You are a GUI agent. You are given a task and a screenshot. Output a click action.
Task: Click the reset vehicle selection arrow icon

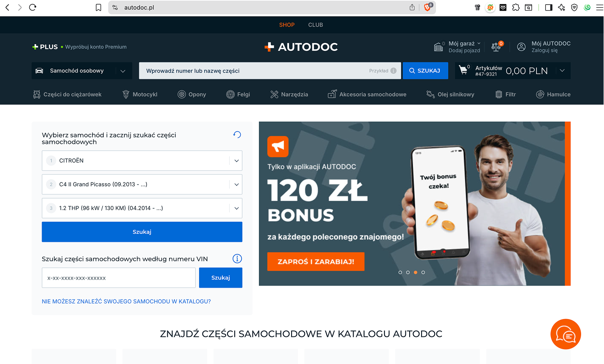click(237, 134)
